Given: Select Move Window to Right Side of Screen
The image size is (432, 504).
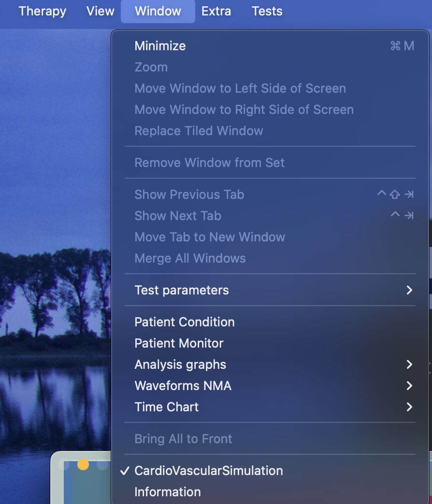Looking at the screenshot, I should pos(244,110).
